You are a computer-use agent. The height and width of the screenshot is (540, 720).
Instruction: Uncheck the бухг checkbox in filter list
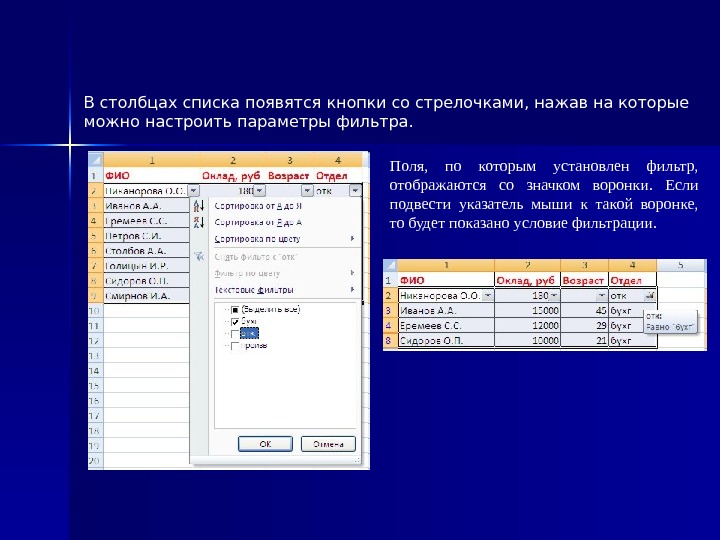pyautogui.click(x=235, y=322)
